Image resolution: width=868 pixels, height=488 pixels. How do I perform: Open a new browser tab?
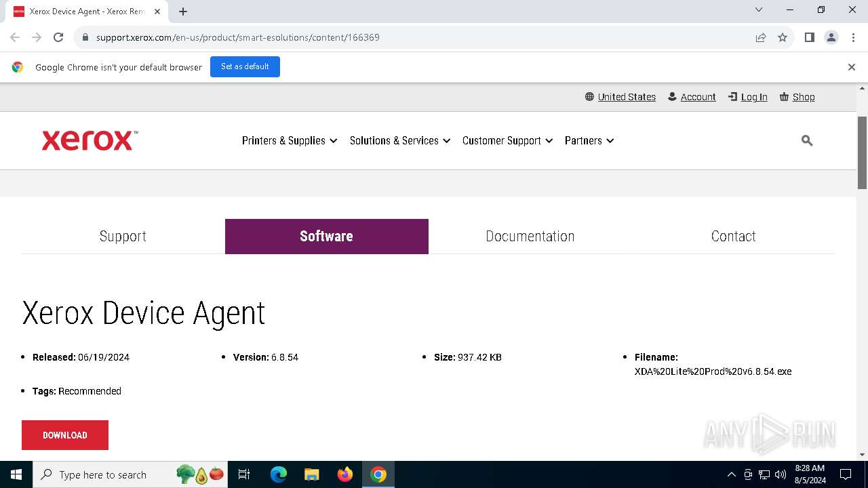(183, 11)
